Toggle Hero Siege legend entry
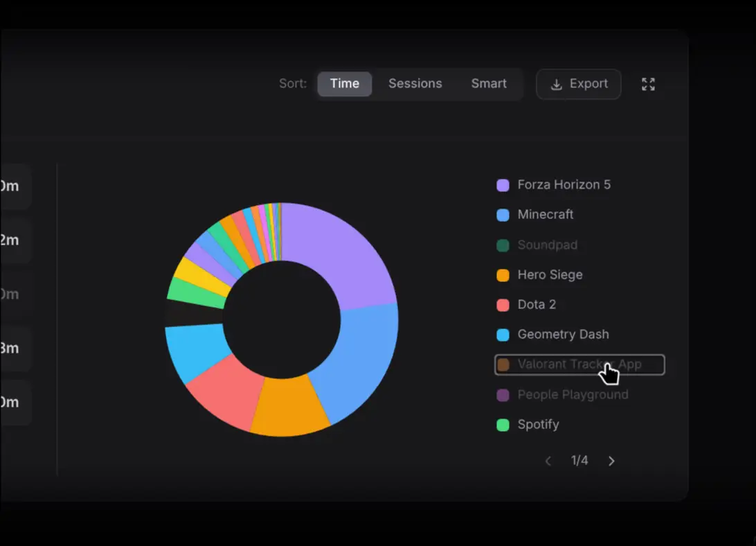This screenshot has height=546, width=756. pyautogui.click(x=539, y=275)
